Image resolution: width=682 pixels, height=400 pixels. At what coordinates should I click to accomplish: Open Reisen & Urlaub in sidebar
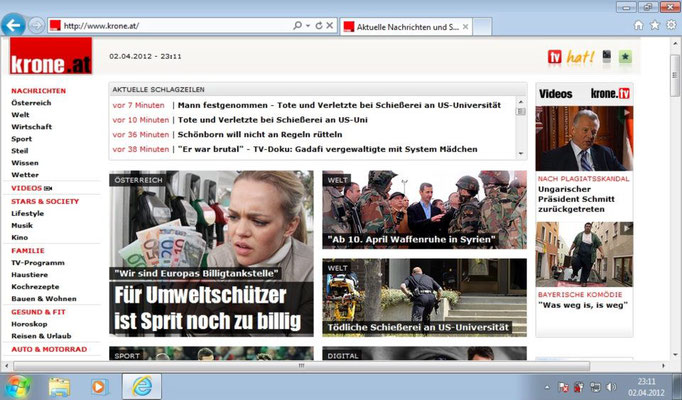[x=41, y=336]
